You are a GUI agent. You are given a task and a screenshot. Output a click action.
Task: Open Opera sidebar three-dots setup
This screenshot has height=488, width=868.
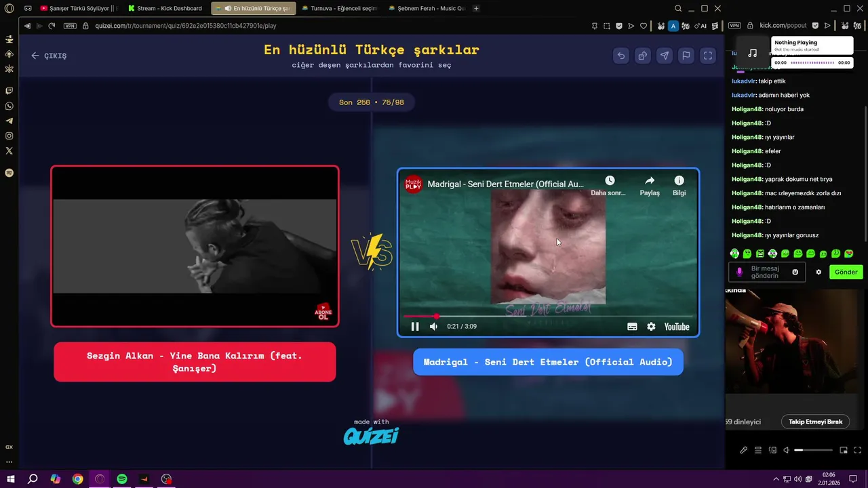point(9,462)
